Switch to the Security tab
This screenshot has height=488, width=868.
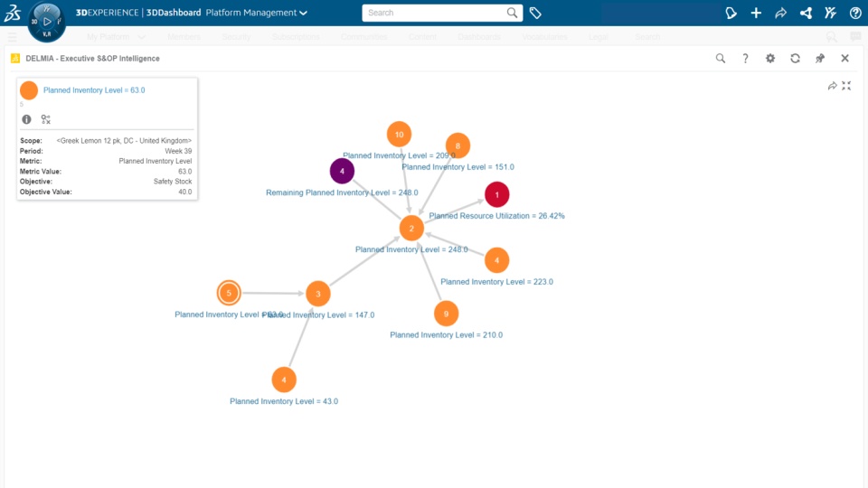[x=236, y=36]
